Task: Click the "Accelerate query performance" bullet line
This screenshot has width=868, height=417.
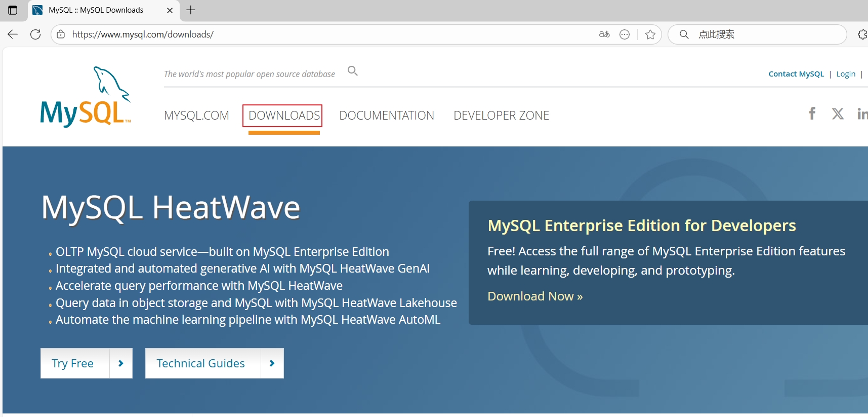Action: coord(199,286)
